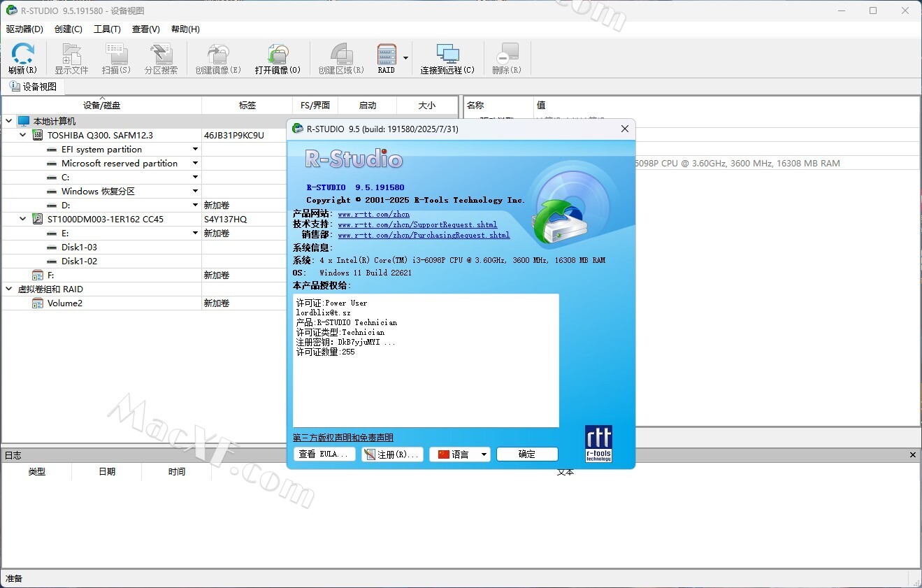Click the 设备/磁盘 column header
This screenshot has width=922, height=588.
pos(102,106)
